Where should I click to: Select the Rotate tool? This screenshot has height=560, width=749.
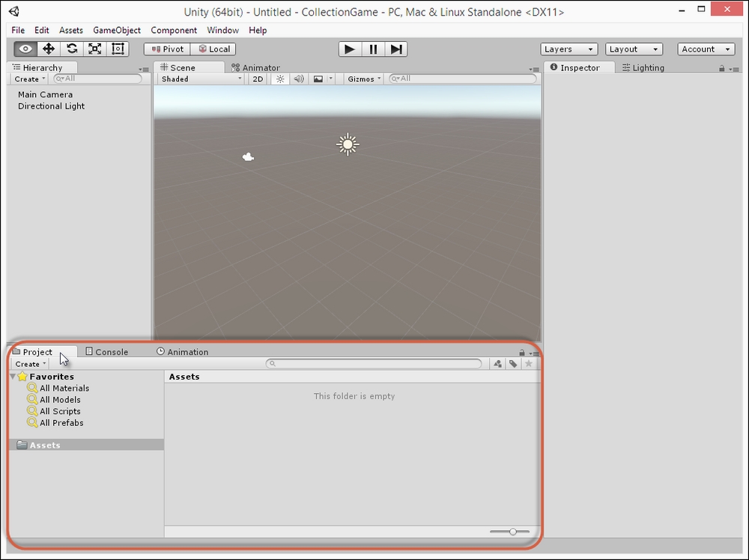point(71,48)
